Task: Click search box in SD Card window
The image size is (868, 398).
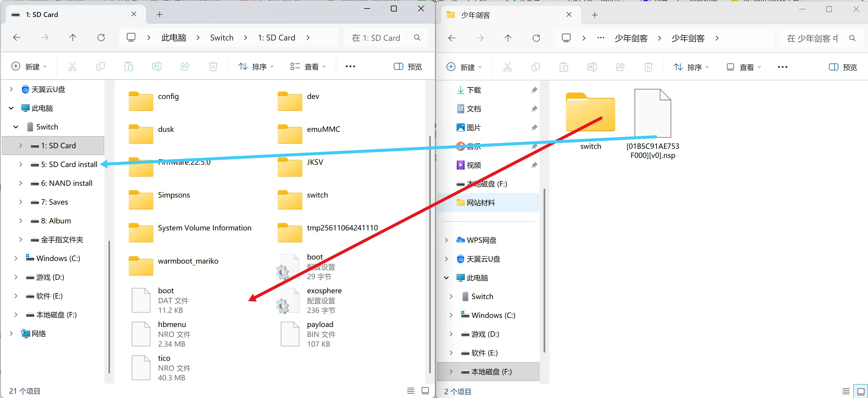Action: tap(386, 38)
